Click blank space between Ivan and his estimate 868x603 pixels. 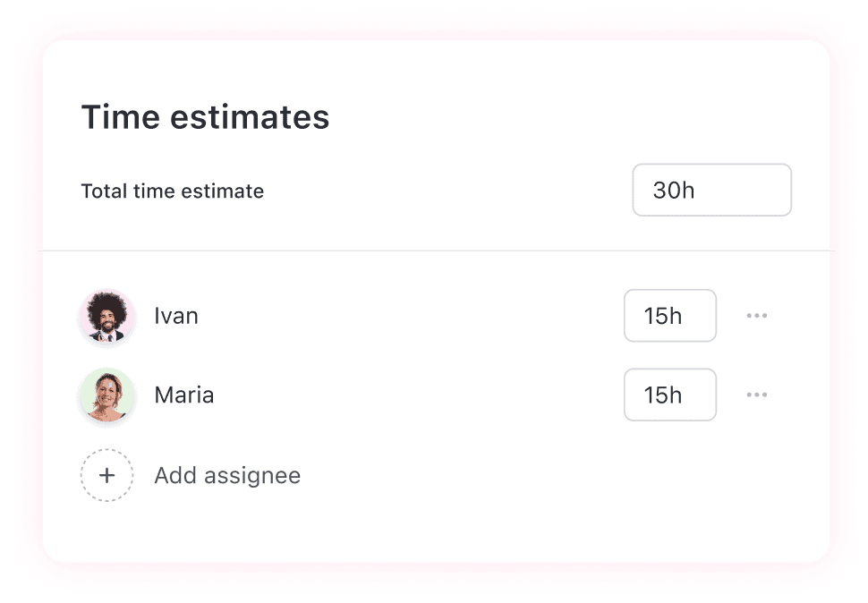point(403,316)
